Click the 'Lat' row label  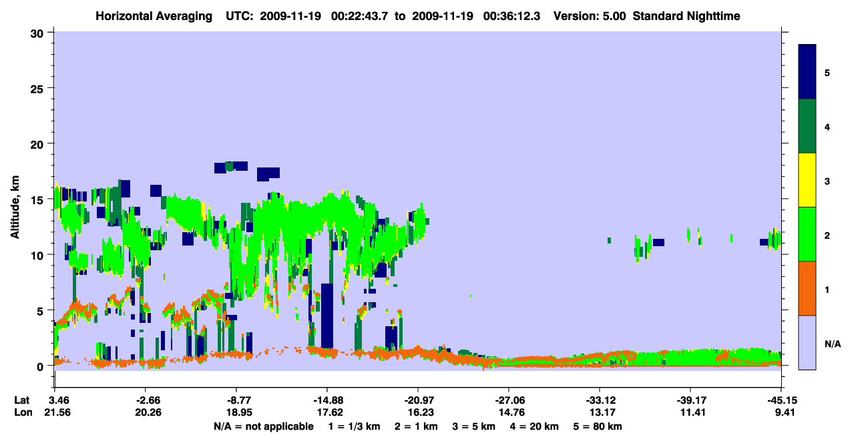(x=21, y=400)
